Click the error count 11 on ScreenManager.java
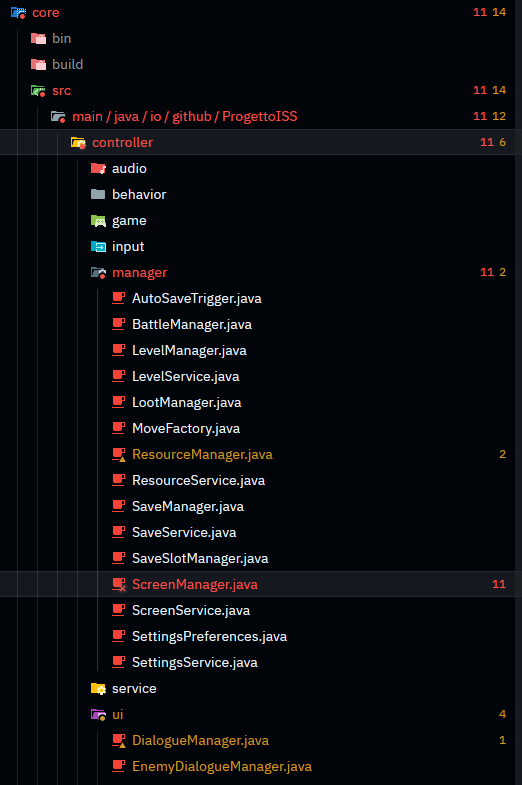The height and width of the screenshot is (785, 522). [x=499, y=584]
